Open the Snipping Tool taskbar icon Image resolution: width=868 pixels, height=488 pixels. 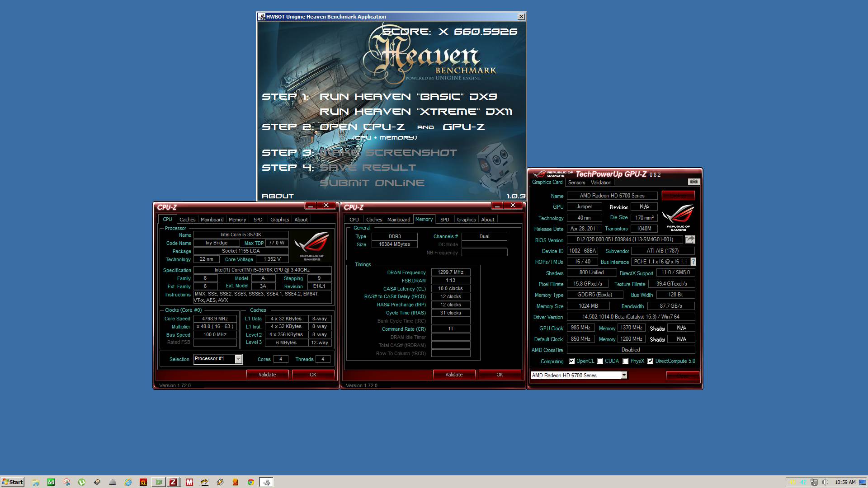(66, 482)
